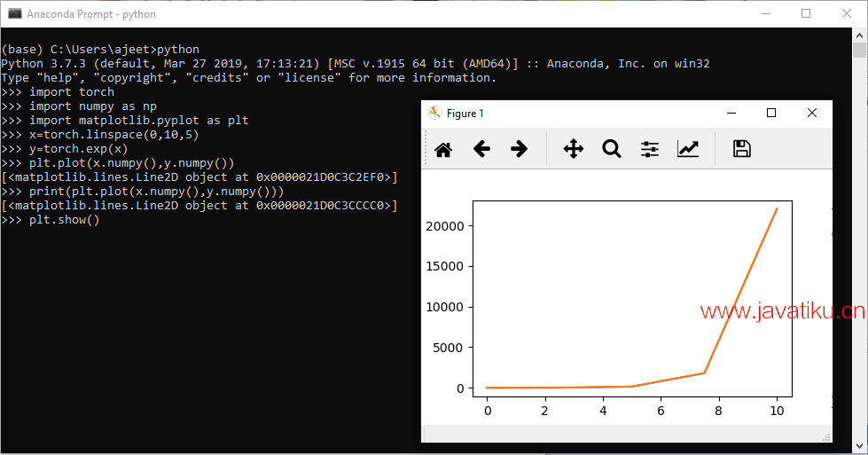The width and height of the screenshot is (868, 455).
Task: Minimize the Anaconda Prompt window
Action: [x=766, y=14]
